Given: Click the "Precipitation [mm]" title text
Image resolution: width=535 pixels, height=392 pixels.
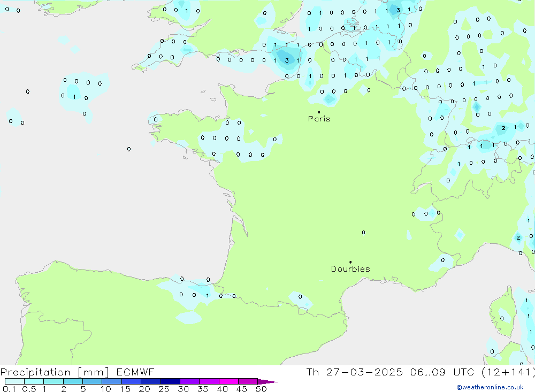Looking at the screenshot, I should point(55,372).
